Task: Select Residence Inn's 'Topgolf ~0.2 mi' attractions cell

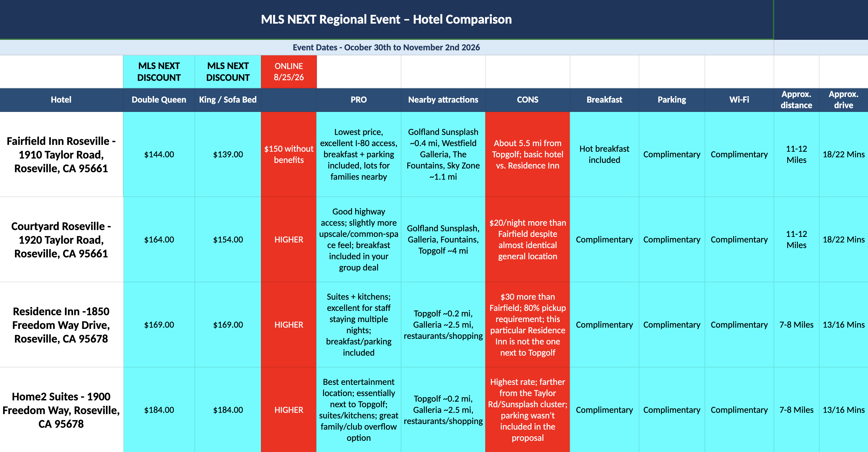Action: click(x=443, y=325)
